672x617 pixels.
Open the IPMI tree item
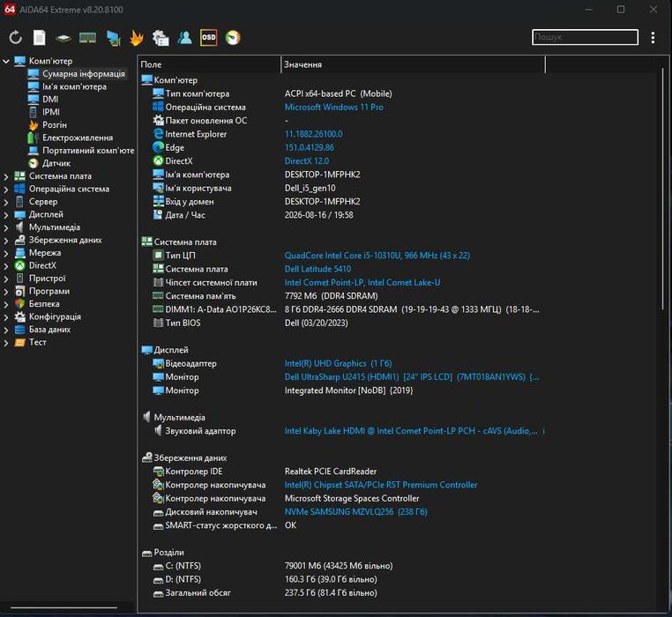51,112
